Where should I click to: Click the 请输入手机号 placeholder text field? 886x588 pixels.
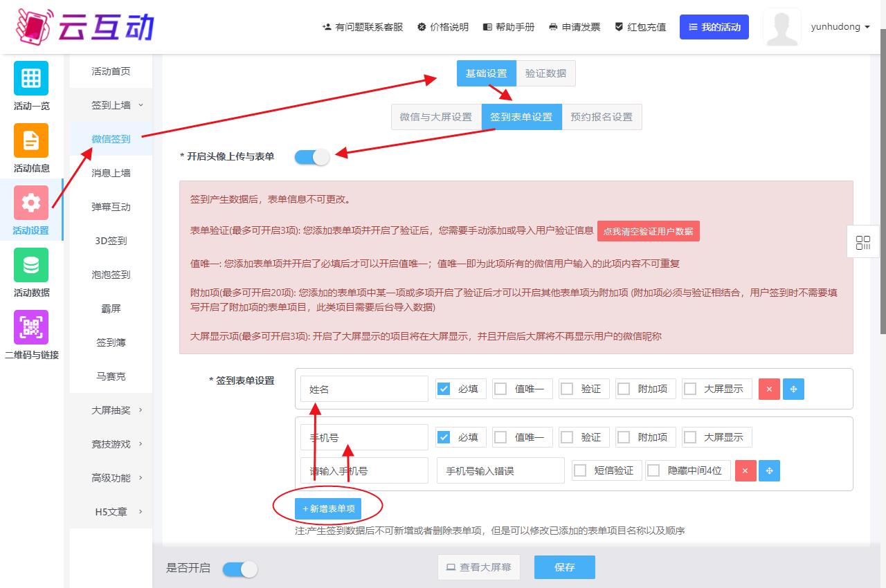tap(364, 471)
